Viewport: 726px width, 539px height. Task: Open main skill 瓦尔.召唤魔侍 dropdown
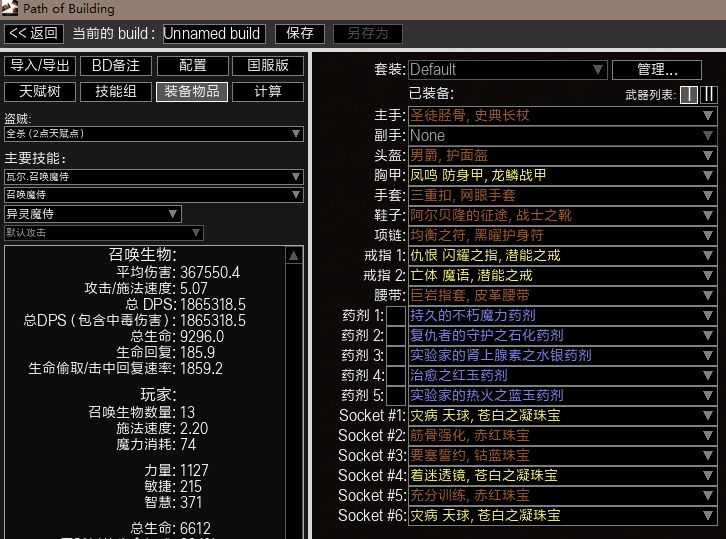point(154,176)
